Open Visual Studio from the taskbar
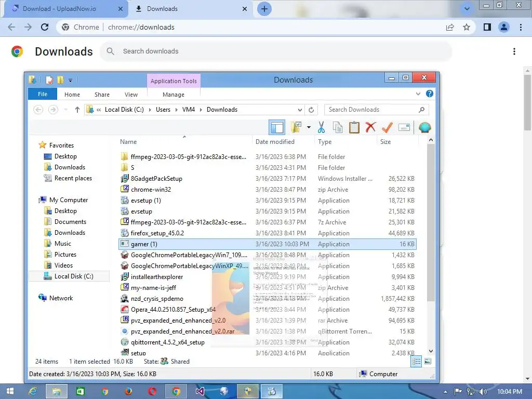This screenshot has width=532, height=399. (x=200, y=391)
